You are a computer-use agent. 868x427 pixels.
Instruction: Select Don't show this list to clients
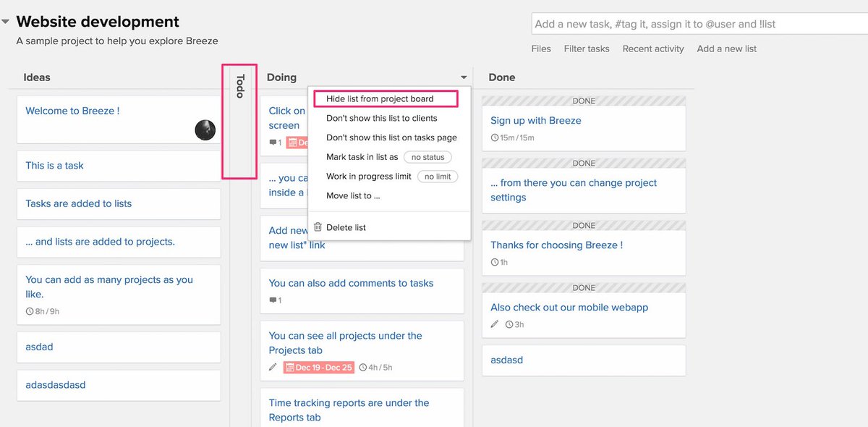point(382,118)
